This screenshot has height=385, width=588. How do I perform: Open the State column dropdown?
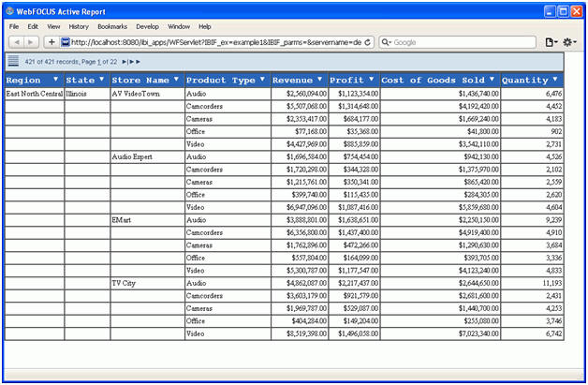(x=102, y=80)
